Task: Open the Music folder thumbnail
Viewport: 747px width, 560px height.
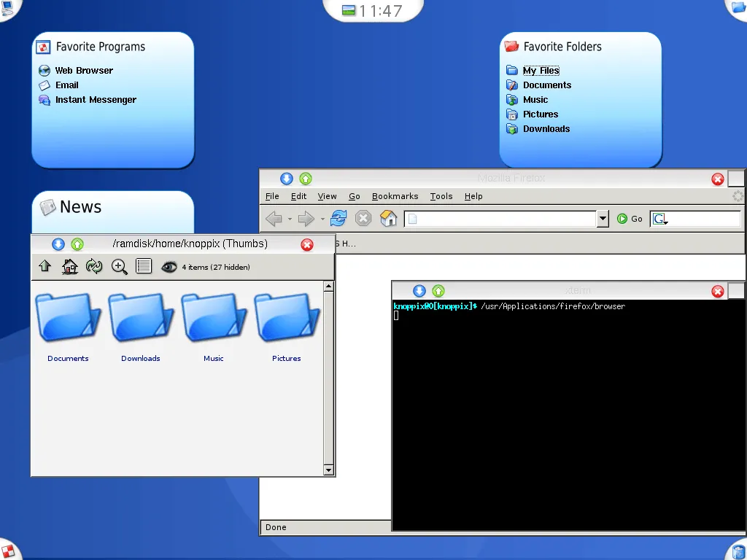Action: click(x=213, y=319)
